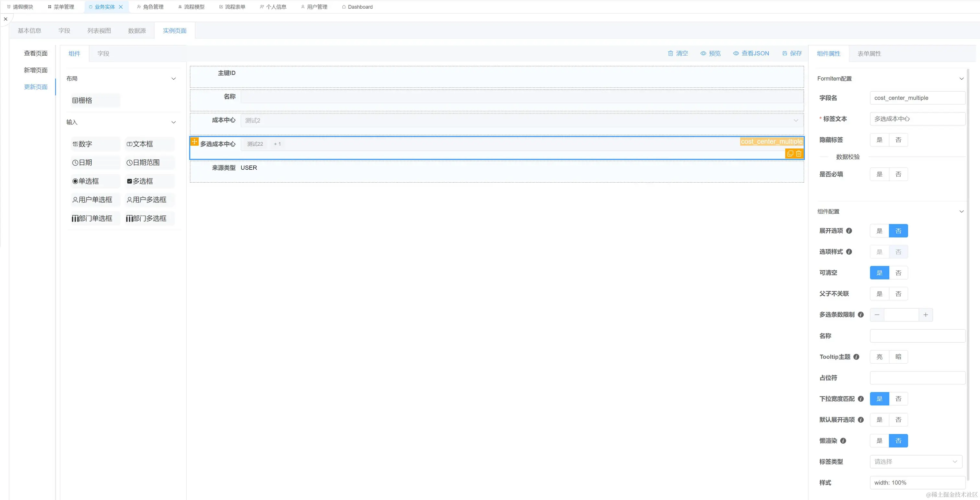Click the orange delete icon on selected field
Viewport: 980px width, 500px height.
tap(799, 153)
